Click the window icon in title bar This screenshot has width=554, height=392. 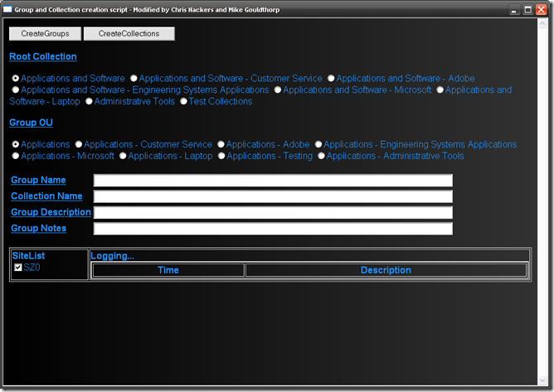(x=7, y=10)
